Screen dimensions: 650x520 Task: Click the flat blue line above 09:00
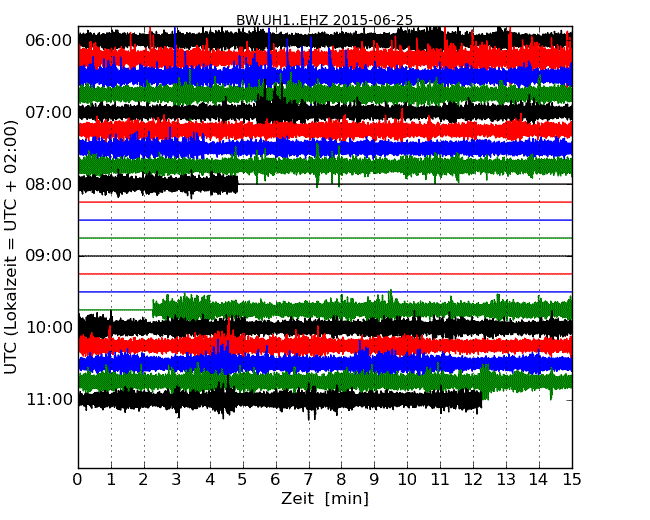coord(325,220)
